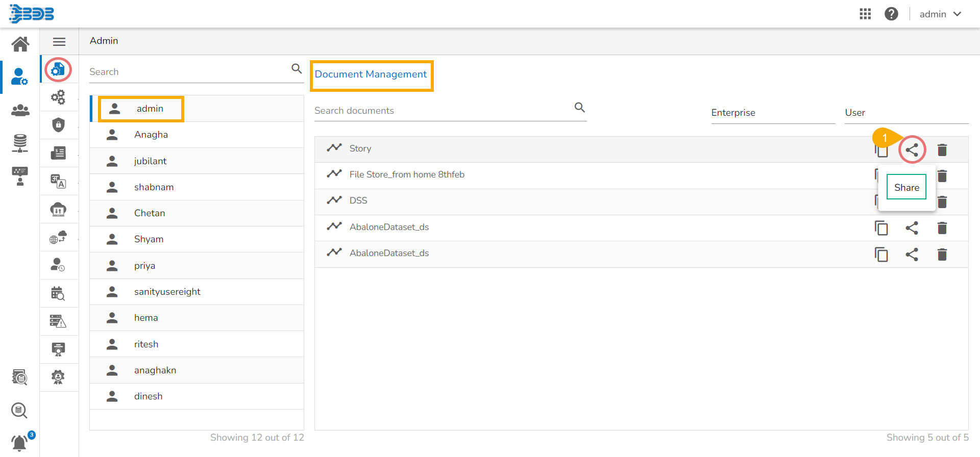The width and height of the screenshot is (980, 457).
Task: Click the Search documents field
Action: [x=442, y=111]
